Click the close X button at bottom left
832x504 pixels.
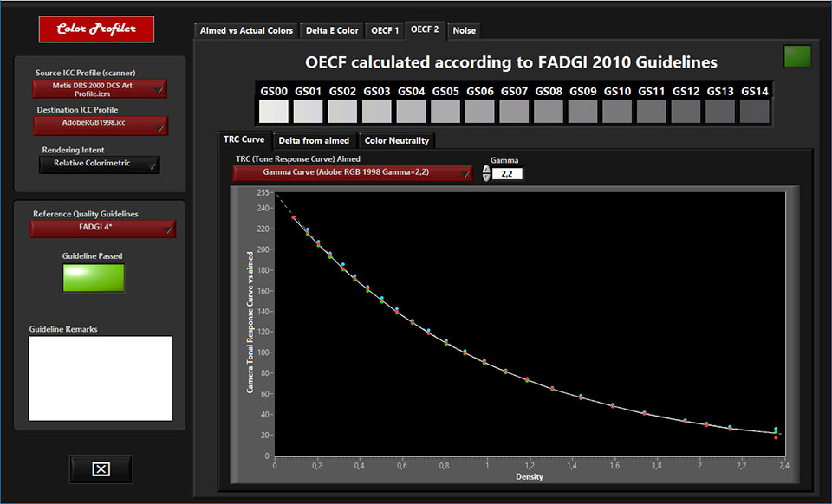(101, 469)
